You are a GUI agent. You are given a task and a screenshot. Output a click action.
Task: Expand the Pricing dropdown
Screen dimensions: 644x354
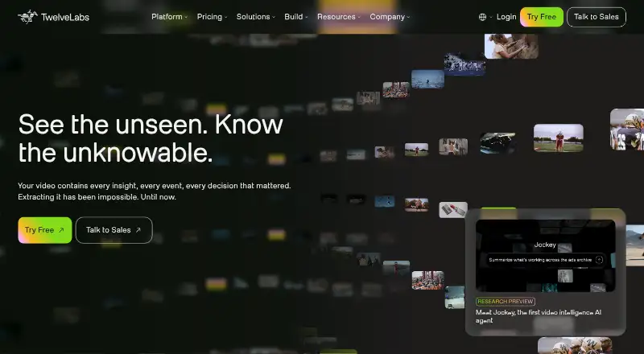pyautogui.click(x=212, y=17)
